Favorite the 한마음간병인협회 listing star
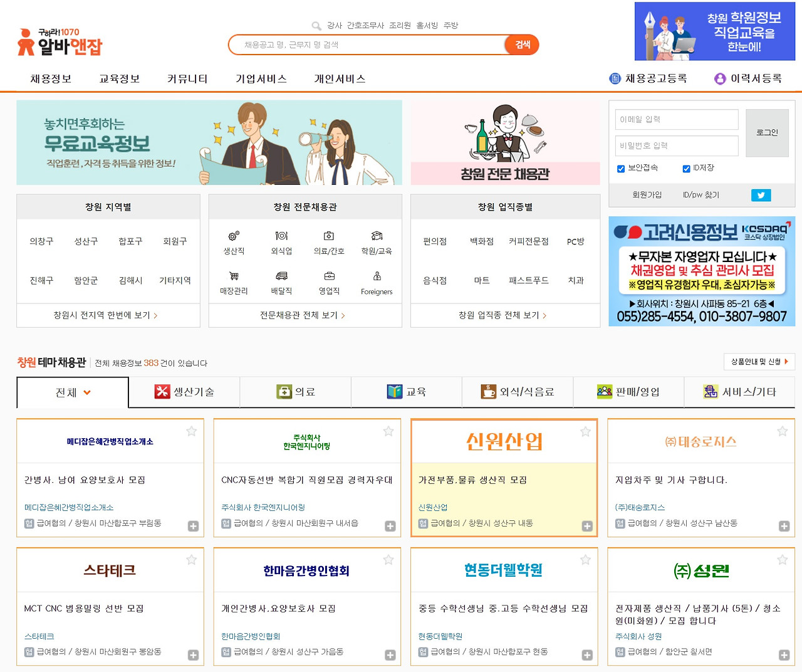This screenshot has height=672, width=802. coord(388,560)
